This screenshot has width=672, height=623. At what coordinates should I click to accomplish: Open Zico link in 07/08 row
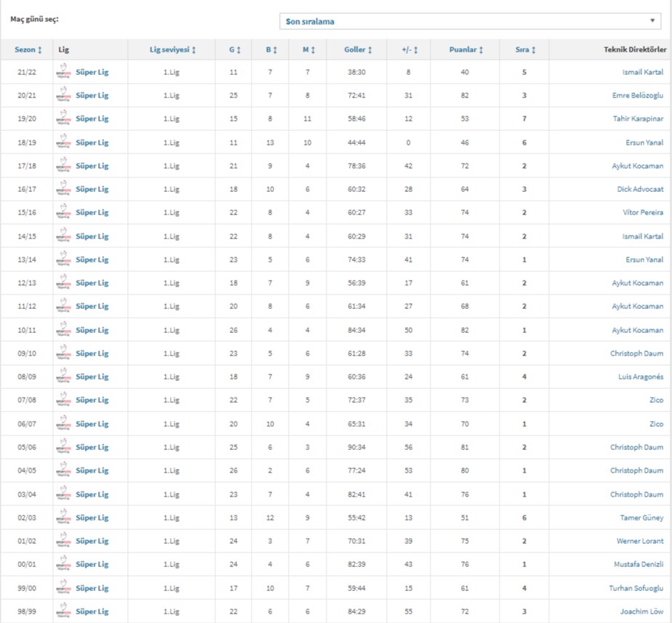[656, 400]
